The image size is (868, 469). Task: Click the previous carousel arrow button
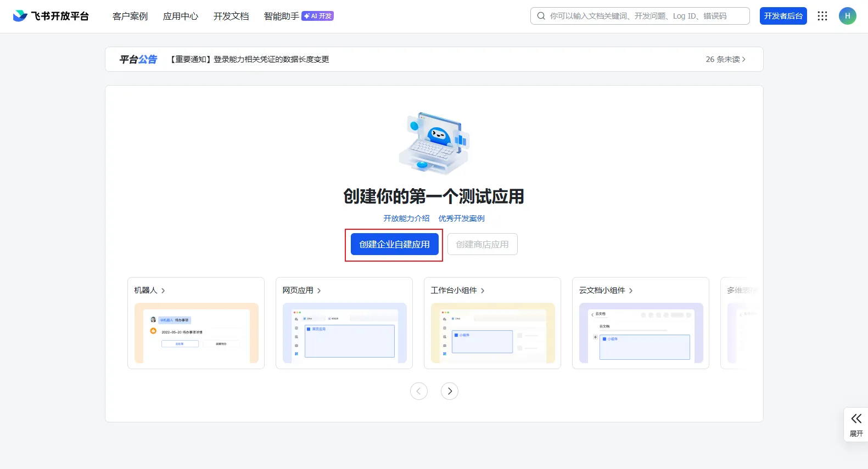point(418,391)
